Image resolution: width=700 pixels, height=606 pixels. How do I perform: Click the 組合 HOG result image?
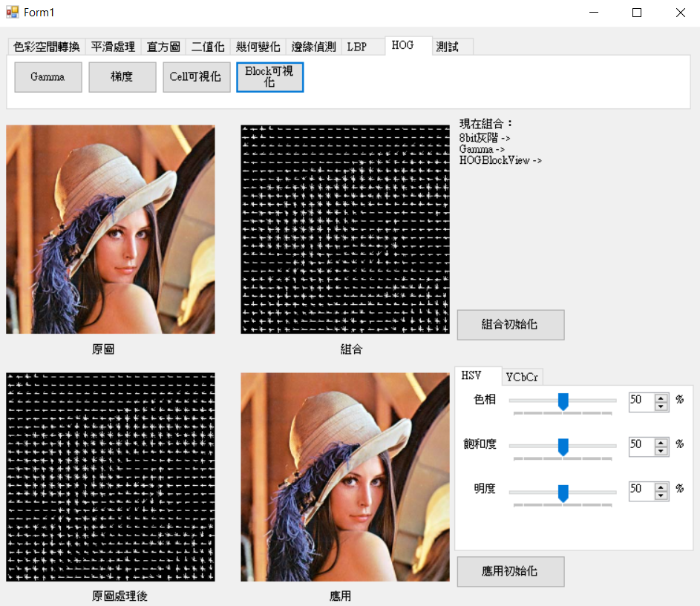point(345,229)
